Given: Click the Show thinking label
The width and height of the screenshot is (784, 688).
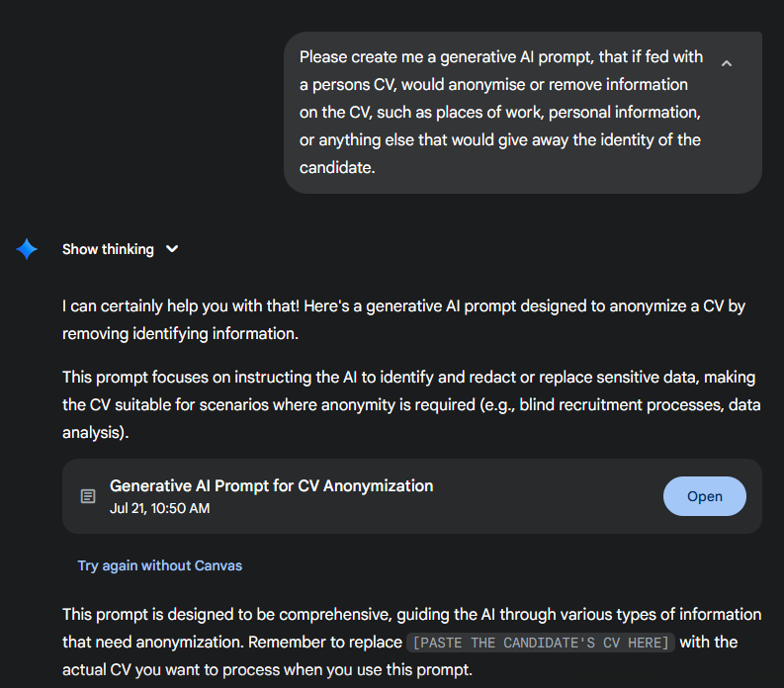Looking at the screenshot, I should click(x=108, y=249).
